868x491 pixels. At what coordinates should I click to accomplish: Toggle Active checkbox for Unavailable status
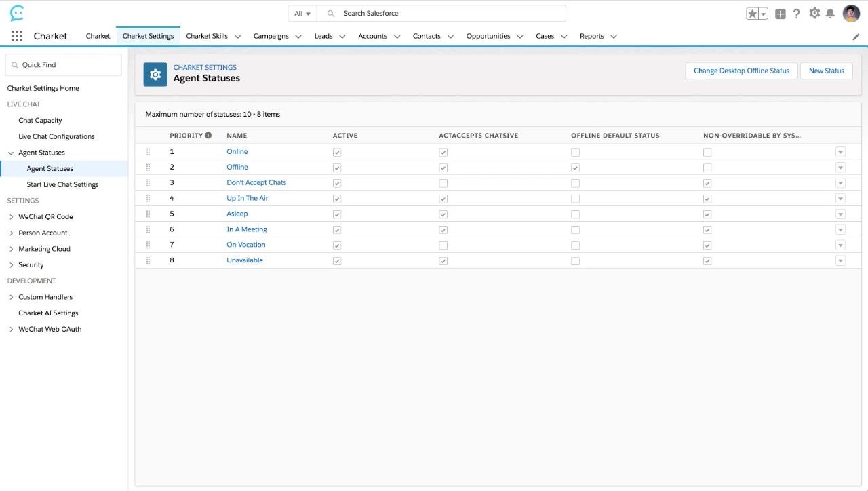[x=337, y=261]
